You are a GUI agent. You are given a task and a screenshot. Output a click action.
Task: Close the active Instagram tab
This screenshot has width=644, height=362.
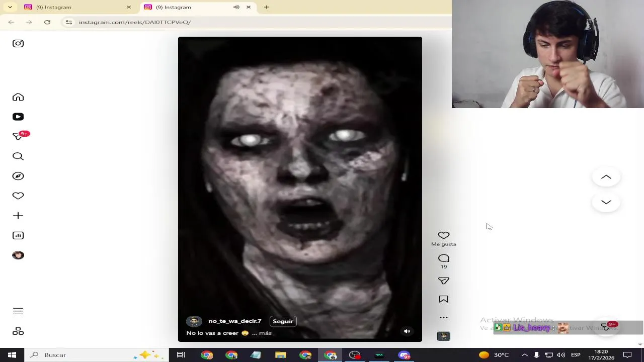(249, 7)
